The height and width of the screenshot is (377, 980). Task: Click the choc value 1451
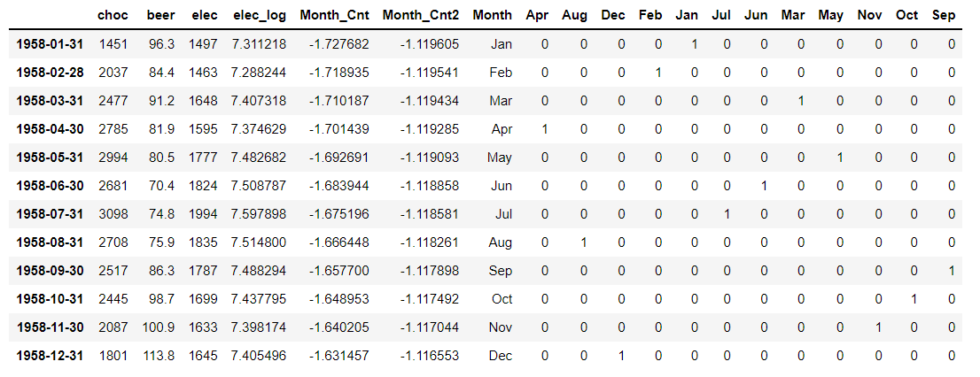coord(113,44)
